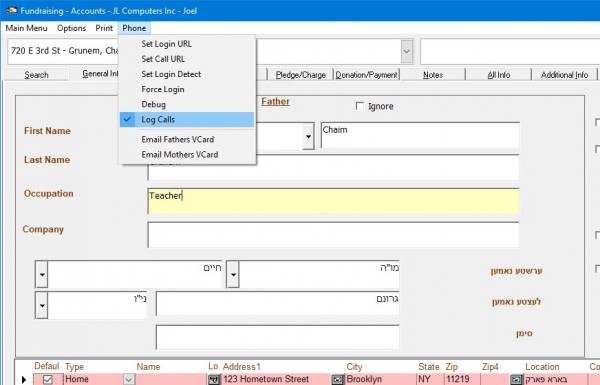This screenshot has height=385, width=600.
Task: Go to the Notes tab
Action: coord(433,75)
